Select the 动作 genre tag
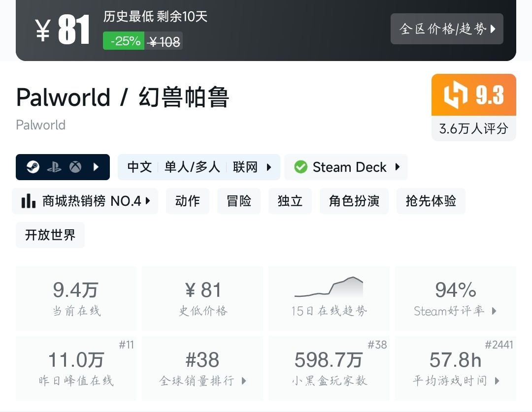 pyautogui.click(x=188, y=201)
